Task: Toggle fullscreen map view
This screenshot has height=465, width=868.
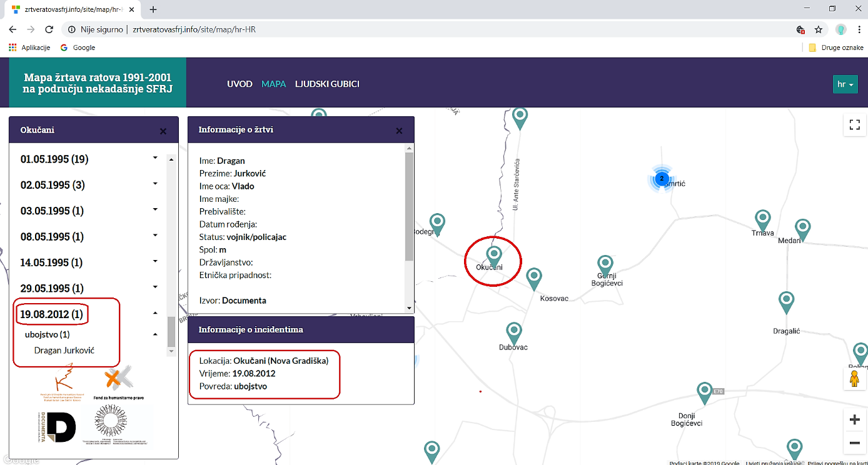Action: [x=854, y=124]
